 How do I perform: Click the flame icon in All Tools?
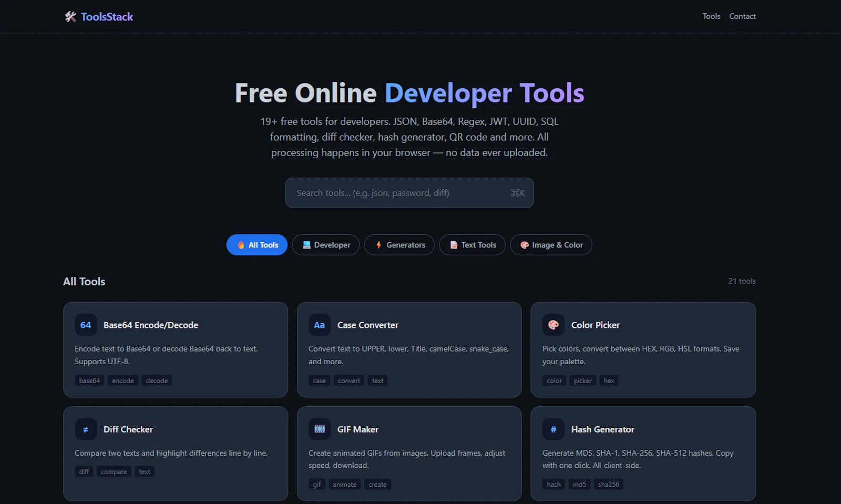coord(241,245)
